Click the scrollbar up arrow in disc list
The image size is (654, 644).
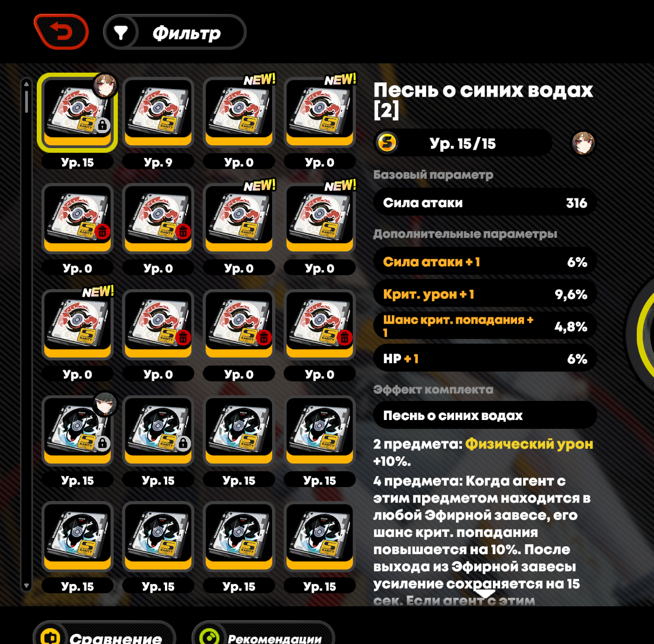pyautogui.click(x=27, y=84)
